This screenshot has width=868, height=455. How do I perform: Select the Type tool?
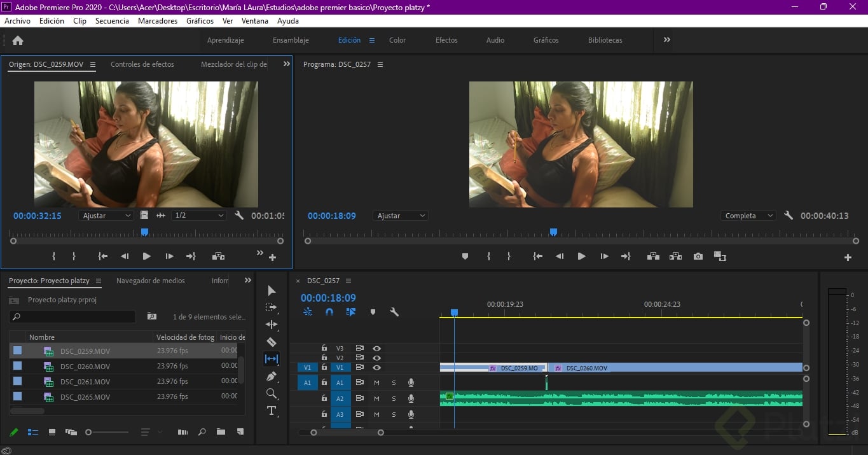272,410
